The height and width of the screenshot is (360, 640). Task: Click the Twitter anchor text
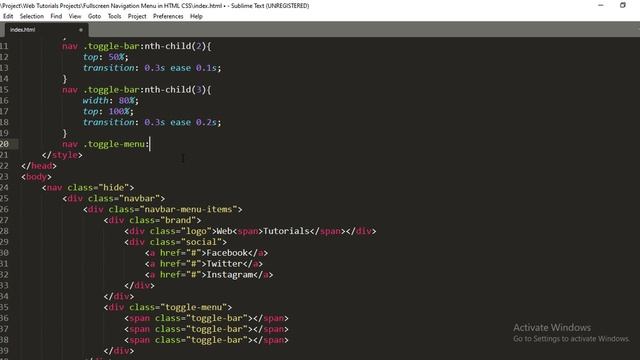coord(224,264)
